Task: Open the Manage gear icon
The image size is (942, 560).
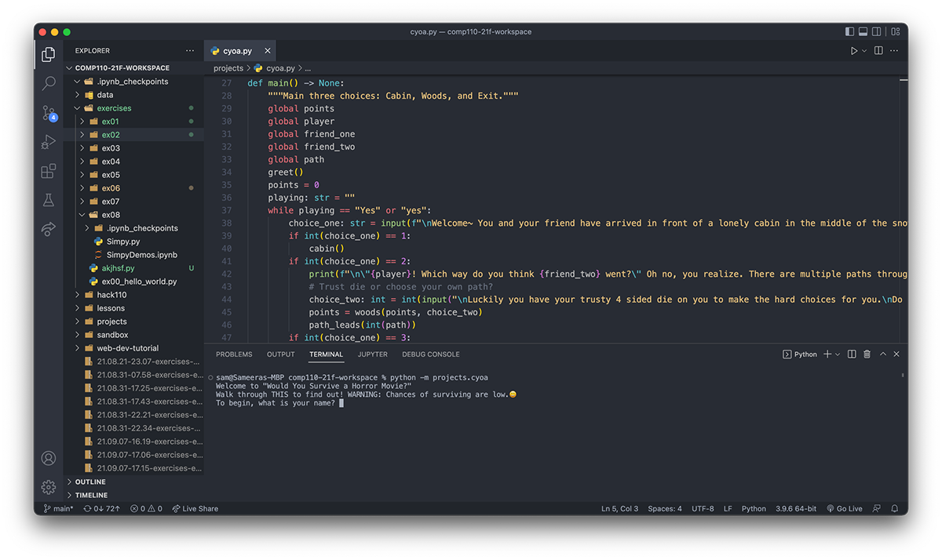Action: click(49, 487)
